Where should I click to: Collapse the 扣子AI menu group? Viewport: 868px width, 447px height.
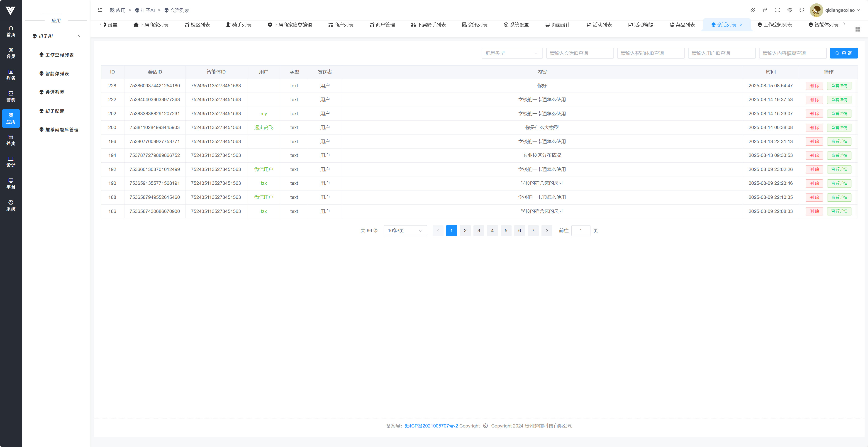pos(78,36)
